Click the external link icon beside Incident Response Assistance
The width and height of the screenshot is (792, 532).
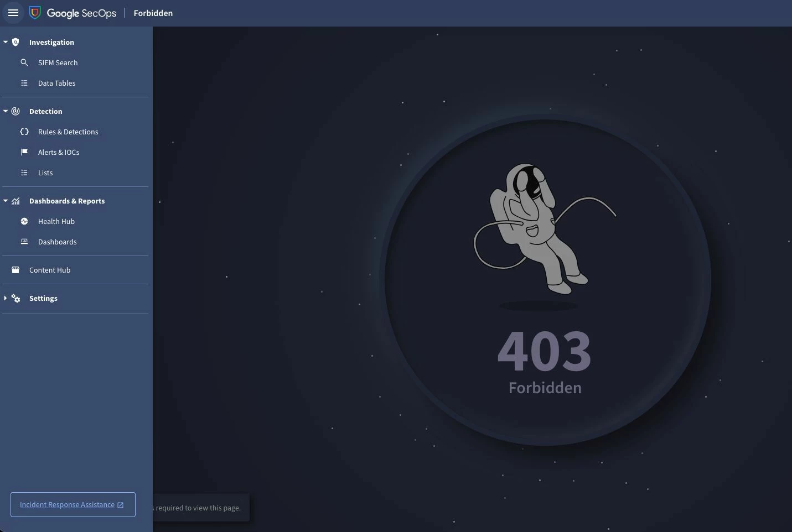point(120,505)
